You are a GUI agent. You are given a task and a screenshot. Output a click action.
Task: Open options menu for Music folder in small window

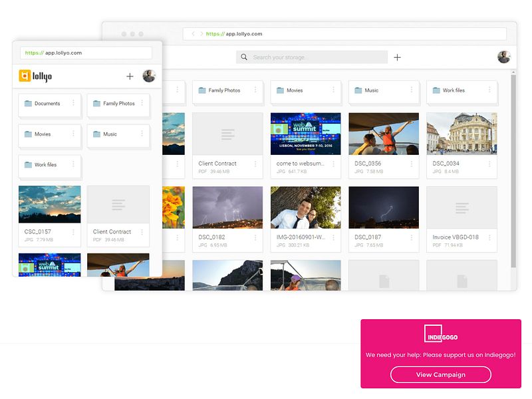[x=142, y=134]
